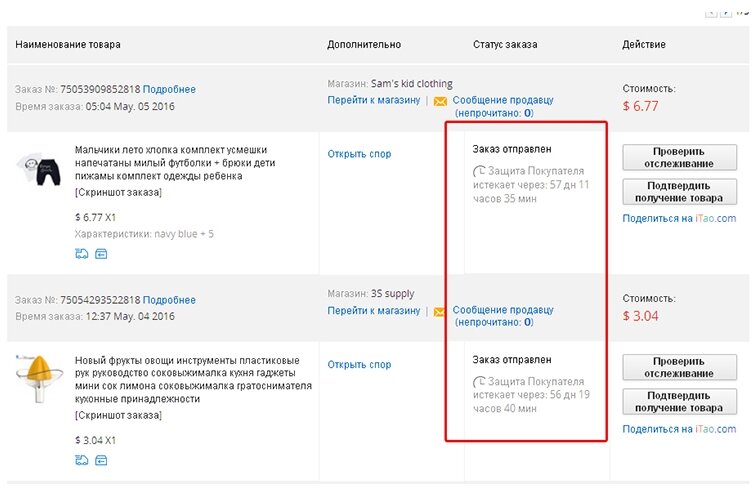Click the Дополнительно column header
This screenshot has height=488, width=755.
pyautogui.click(x=364, y=45)
